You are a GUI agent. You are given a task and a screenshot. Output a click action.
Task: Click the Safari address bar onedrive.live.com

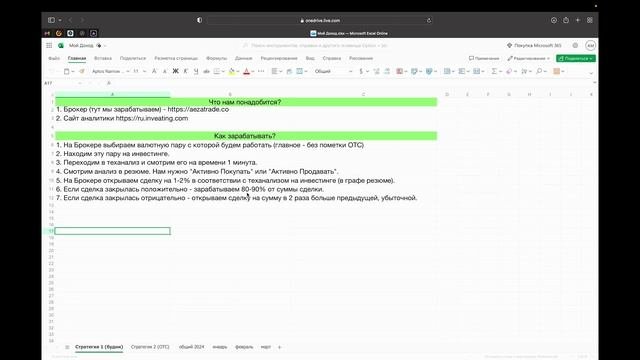pyautogui.click(x=320, y=20)
